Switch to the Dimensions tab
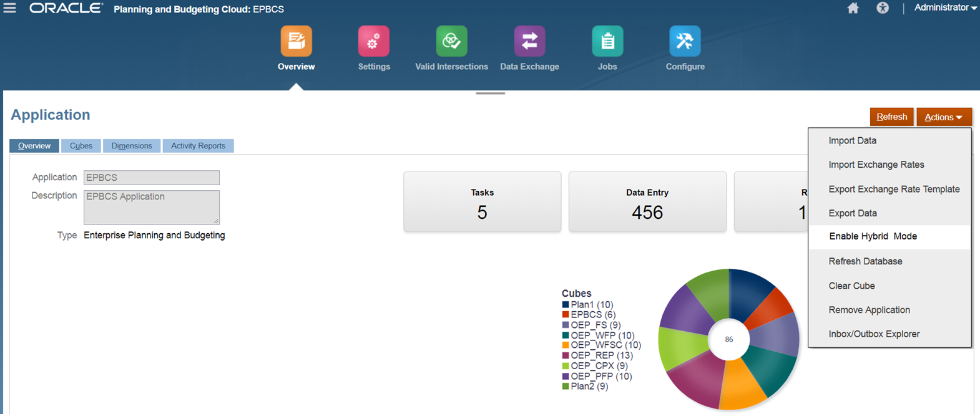Screen dimensions: 980x414 pyautogui.click(x=132, y=146)
